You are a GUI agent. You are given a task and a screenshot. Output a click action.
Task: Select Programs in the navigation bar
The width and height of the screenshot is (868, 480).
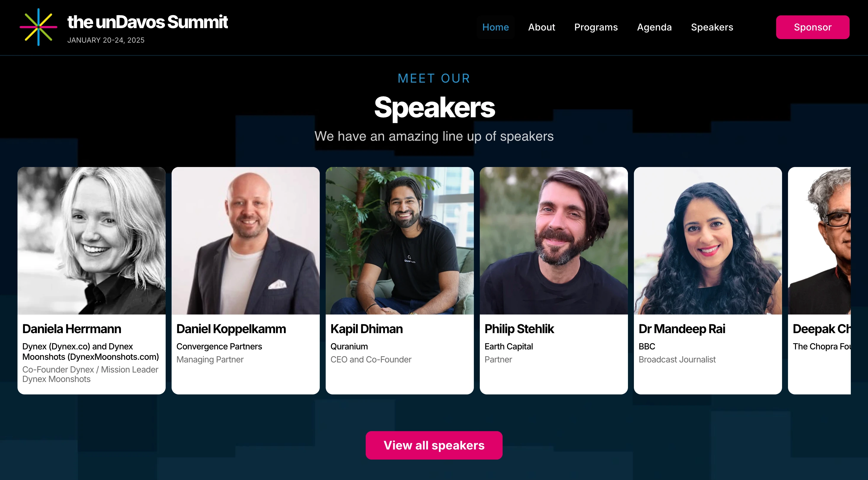[x=596, y=27]
